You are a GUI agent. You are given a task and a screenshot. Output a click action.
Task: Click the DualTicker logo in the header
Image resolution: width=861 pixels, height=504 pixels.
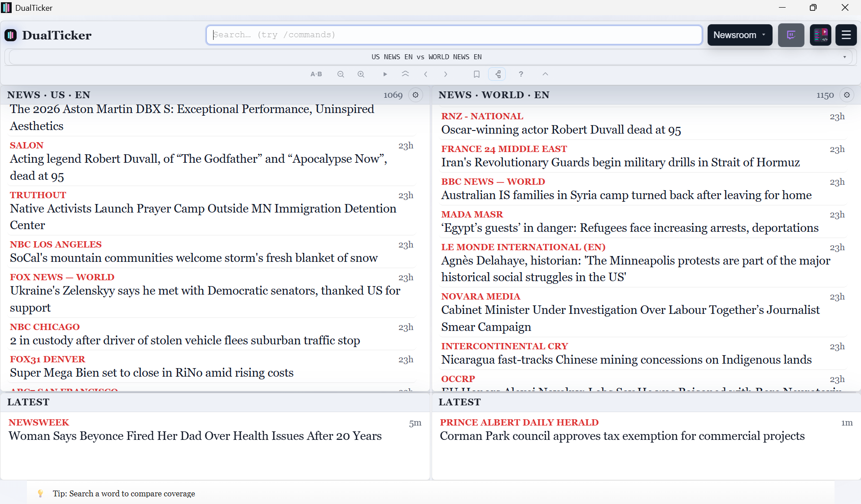48,35
